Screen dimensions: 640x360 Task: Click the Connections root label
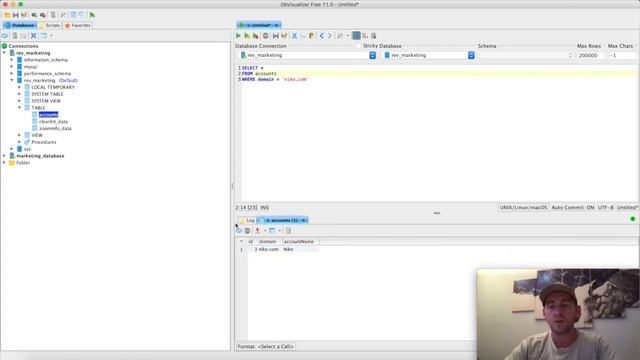[x=23, y=46]
